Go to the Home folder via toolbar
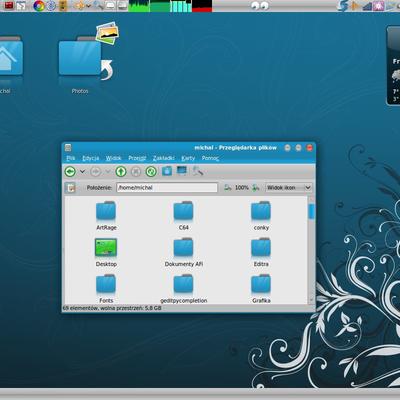 tap(167, 171)
